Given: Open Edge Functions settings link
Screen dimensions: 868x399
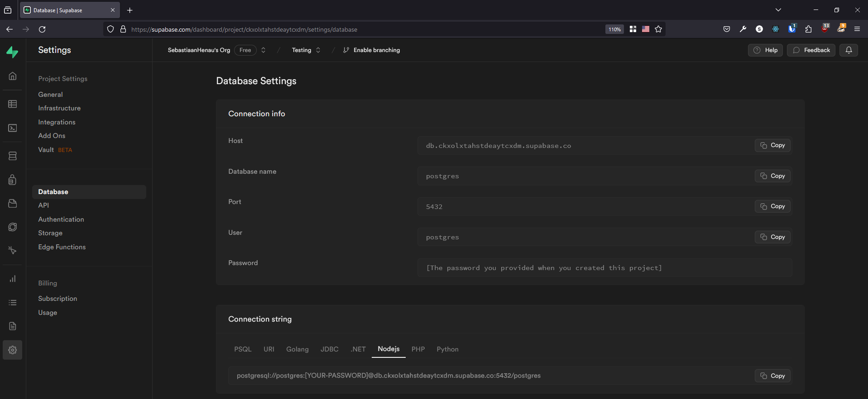Looking at the screenshot, I should (62, 247).
